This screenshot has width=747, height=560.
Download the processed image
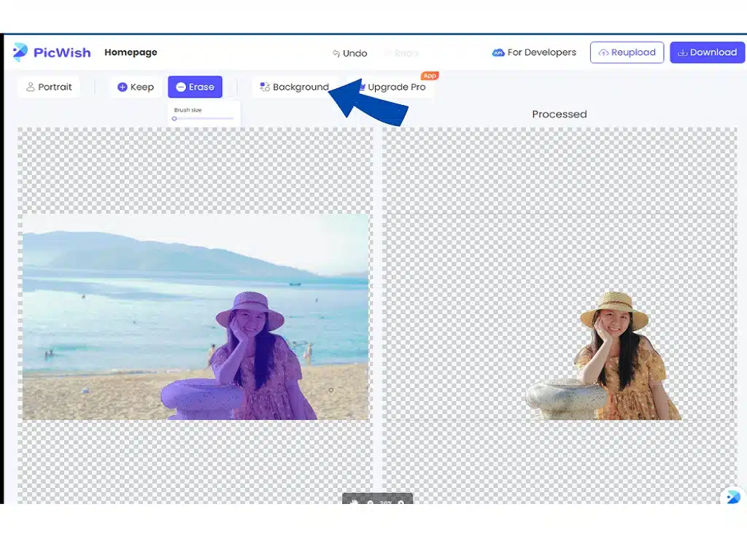707,52
